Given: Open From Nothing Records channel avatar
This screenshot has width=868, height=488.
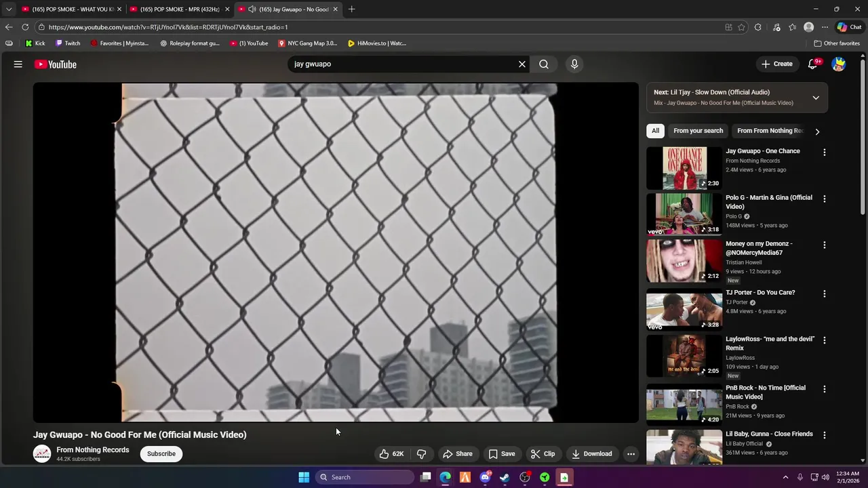Looking at the screenshot, I should (x=42, y=454).
